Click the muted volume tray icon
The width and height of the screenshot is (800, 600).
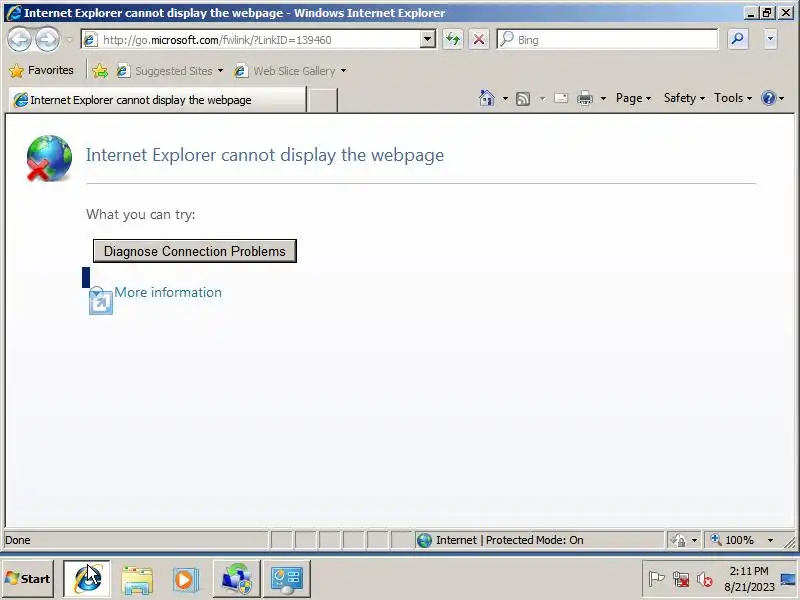point(705,579)
